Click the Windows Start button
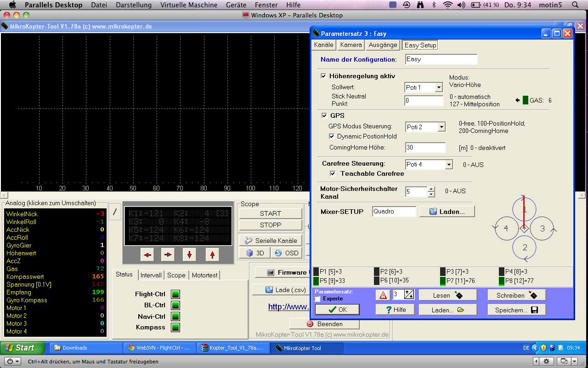588x368 pixels. (23, 348)
